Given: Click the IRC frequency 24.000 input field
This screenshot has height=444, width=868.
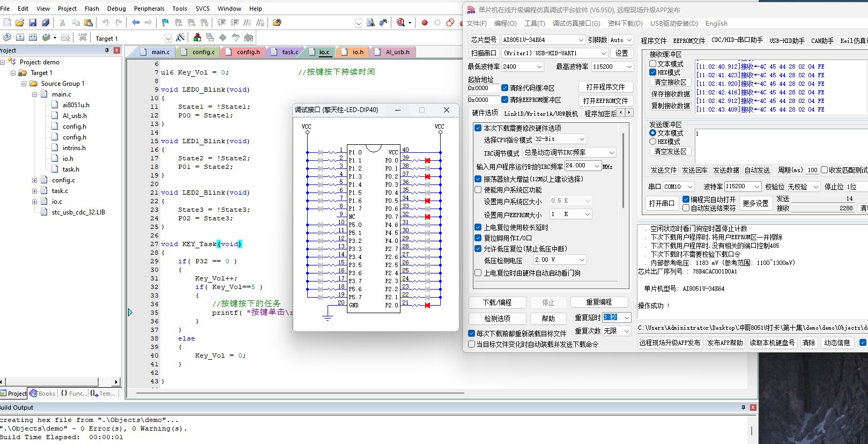Looking at the screenshot, I should [x=582, y=166].
